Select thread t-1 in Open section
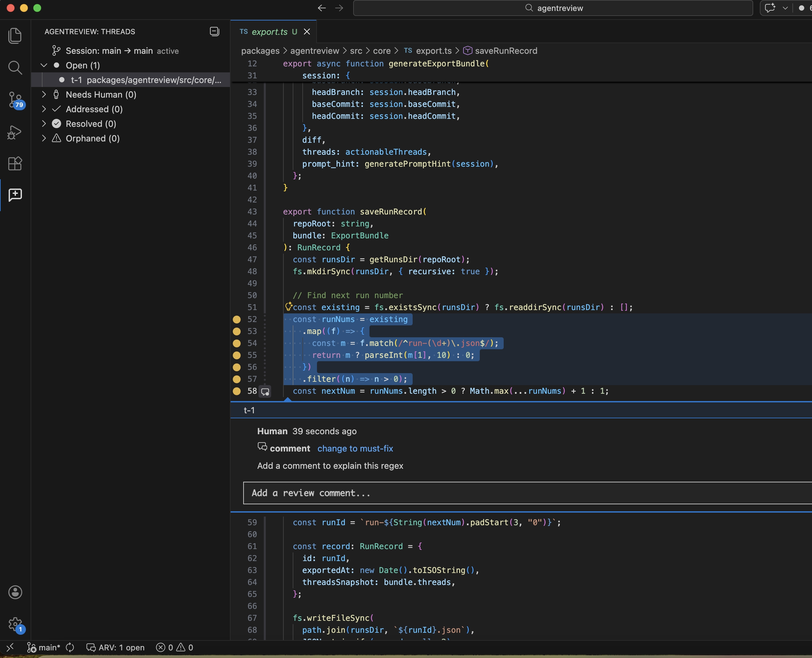Image resolution: width=812 pixels, height=658 pixels. coord(145,80)
